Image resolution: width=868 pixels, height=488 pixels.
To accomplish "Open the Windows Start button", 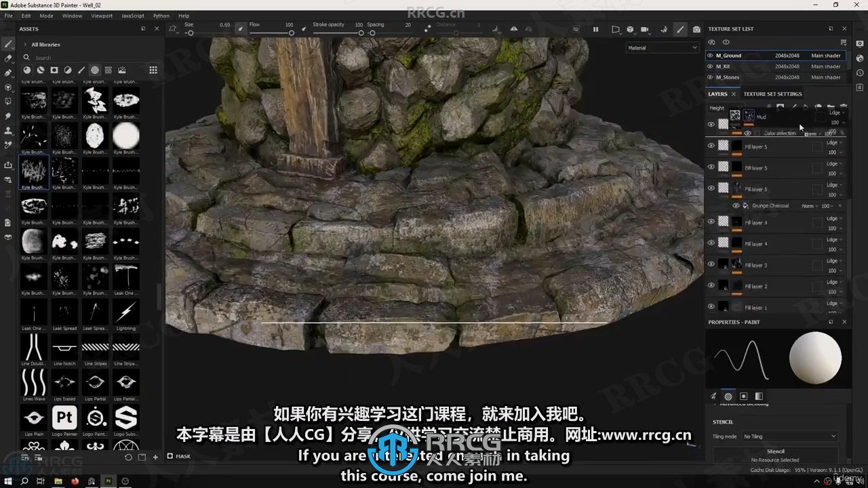I will [7, 481].
